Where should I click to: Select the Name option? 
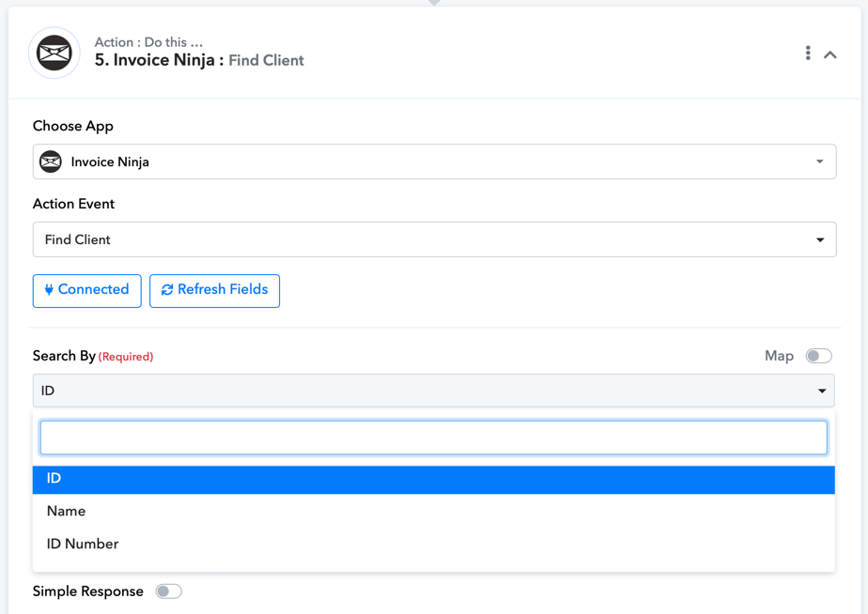tap(433, 511)
